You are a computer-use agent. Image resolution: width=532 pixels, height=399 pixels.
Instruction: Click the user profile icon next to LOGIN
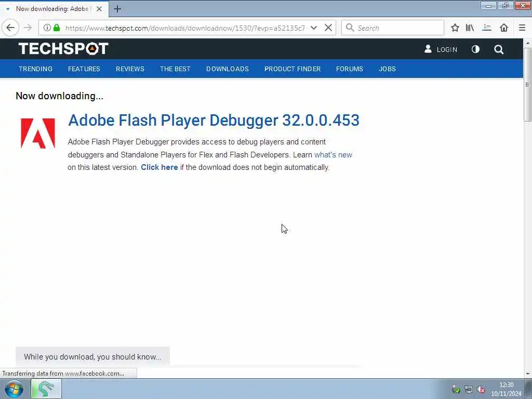(428, 49)
